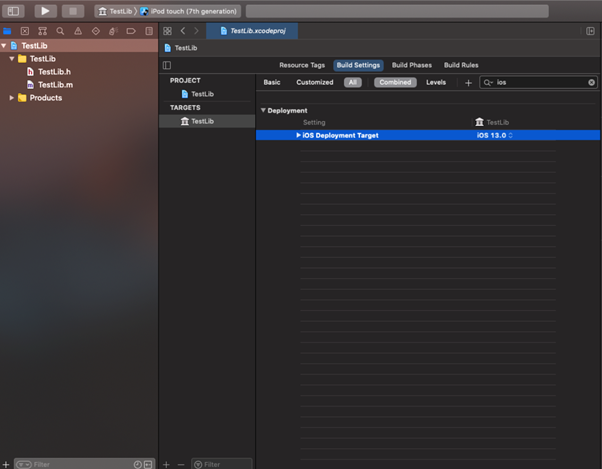The image size is (602, 469).
Task: Show Customized build settings
Action: [x=315, y=83]
